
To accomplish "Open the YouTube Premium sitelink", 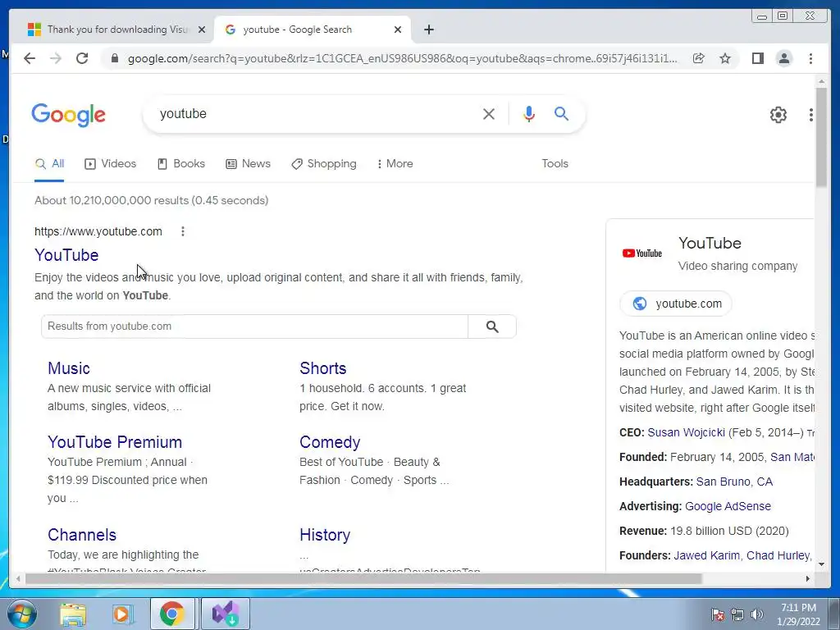I will click(x=115, y=442).
